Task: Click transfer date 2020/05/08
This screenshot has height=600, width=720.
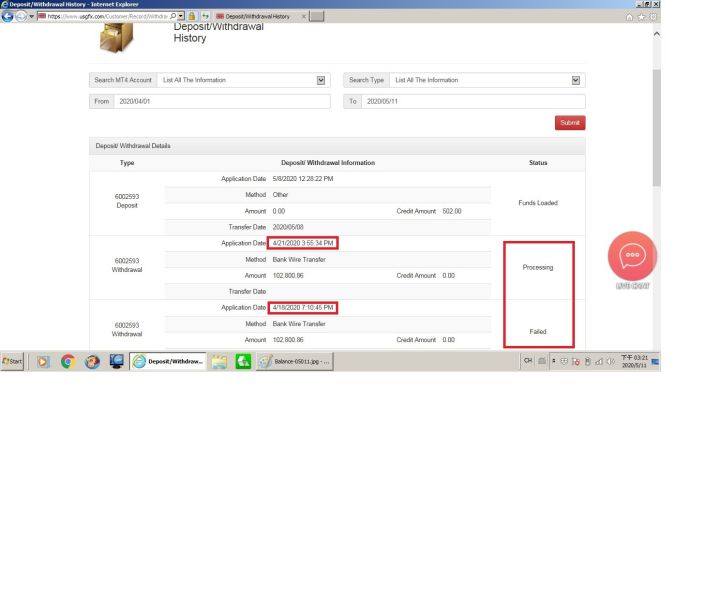Action: (288, 227)
